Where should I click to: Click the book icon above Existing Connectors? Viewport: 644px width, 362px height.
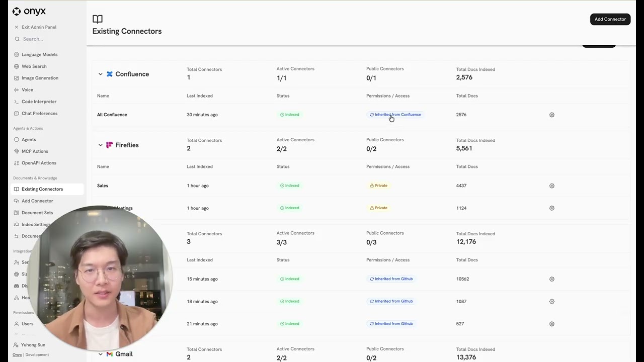pyautogui.click(x=98, y=19)
